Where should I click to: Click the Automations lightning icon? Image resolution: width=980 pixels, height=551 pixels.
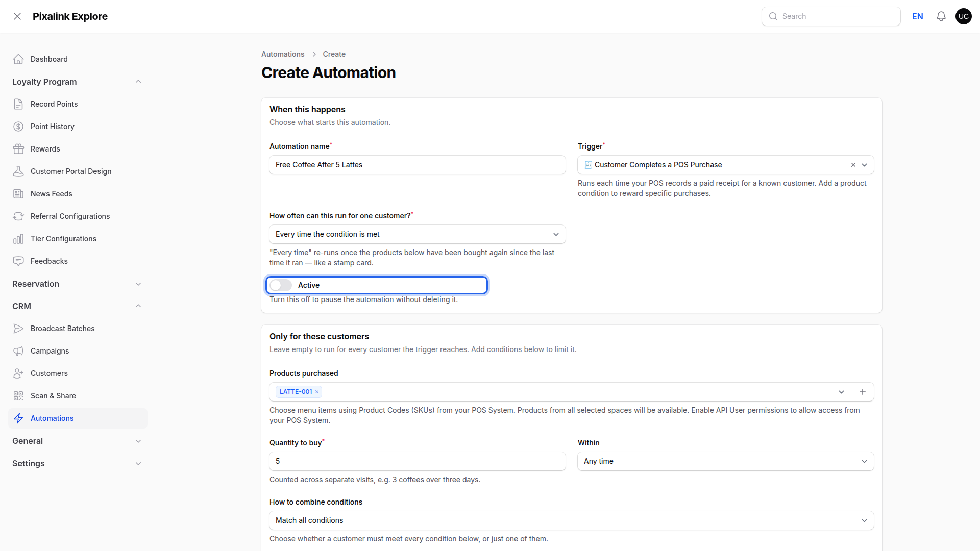click(18, 418)
